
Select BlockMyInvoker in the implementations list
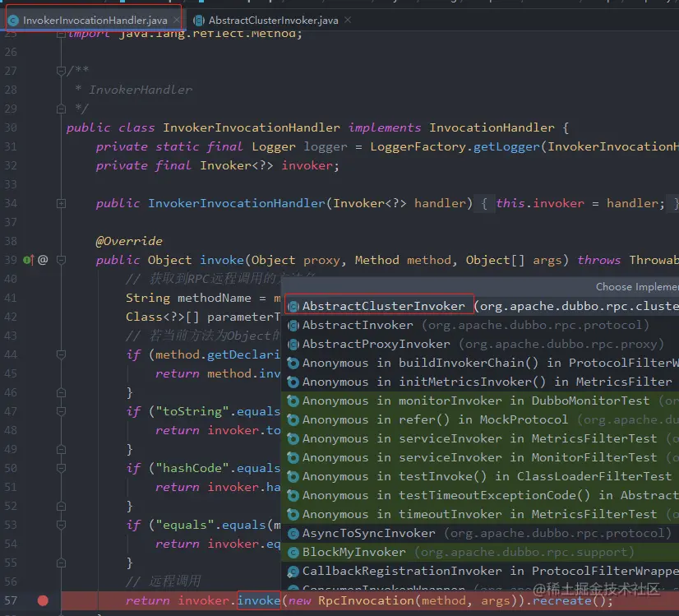coord(480,553)
